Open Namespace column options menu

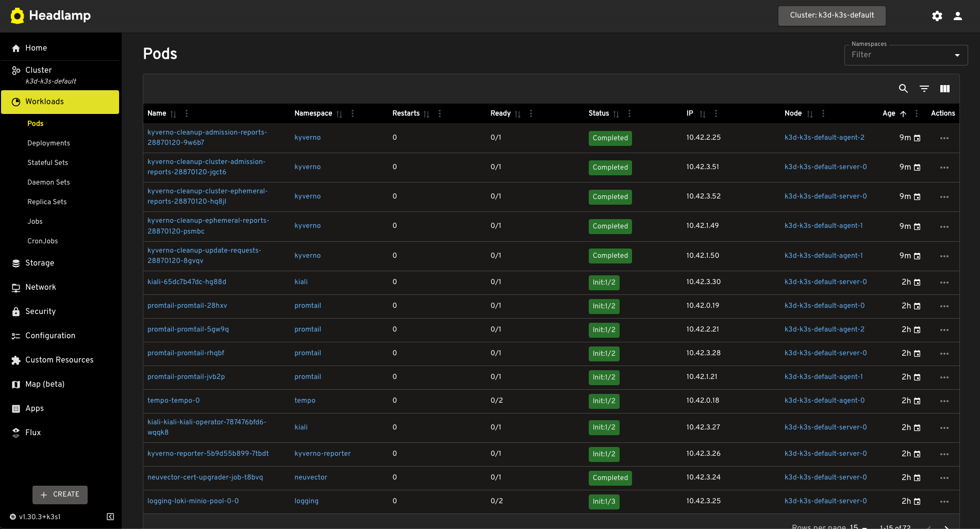point(352,113)
